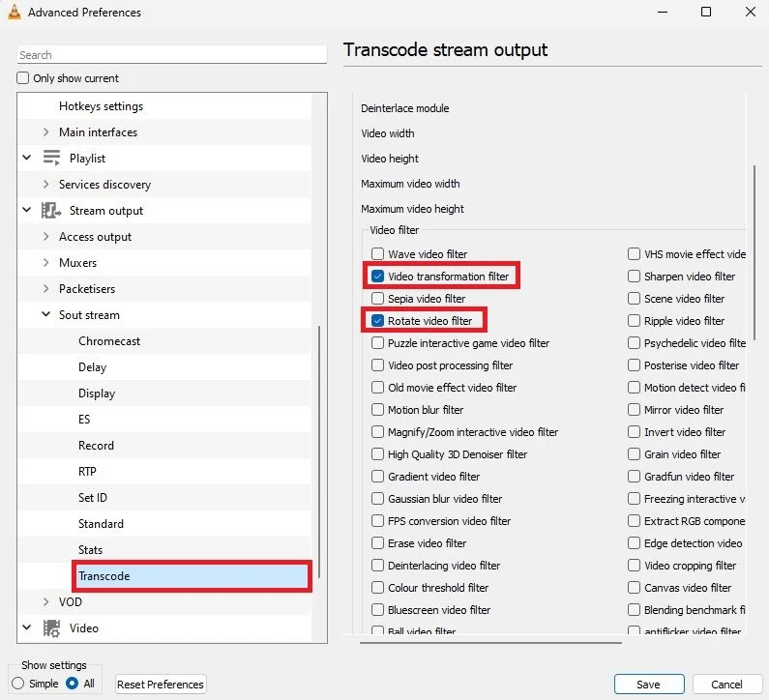Select the Delay tree item
Image resolution: width=769 pixels, height=700 pixels.
pos(92,367)
